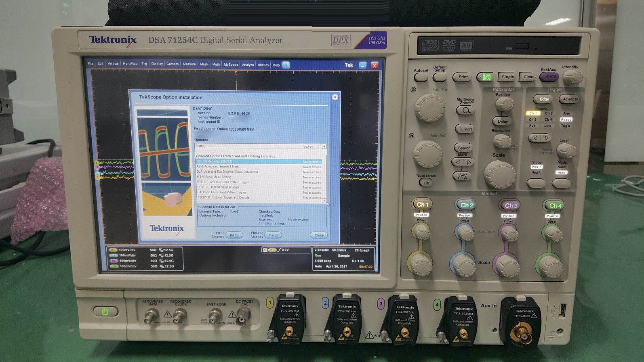The height and width of the screenshot is (362, 644).
Task: Dismiss Option Installation dialog with round X
Action: click(335, 97)
